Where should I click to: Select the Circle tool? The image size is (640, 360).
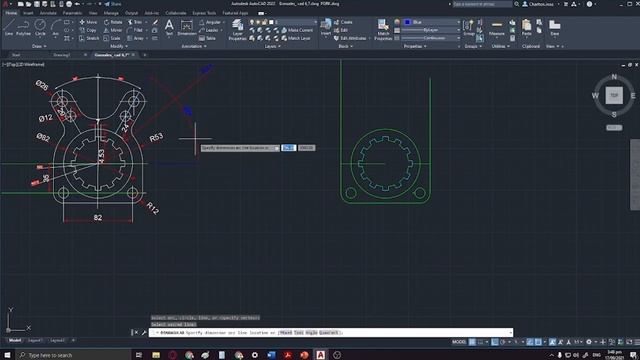point(40,28)
